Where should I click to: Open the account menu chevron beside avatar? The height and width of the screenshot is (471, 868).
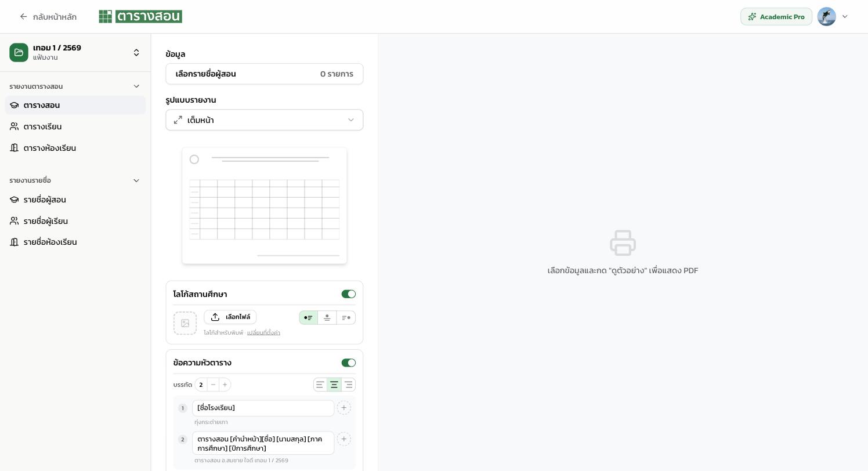point(845,17)
